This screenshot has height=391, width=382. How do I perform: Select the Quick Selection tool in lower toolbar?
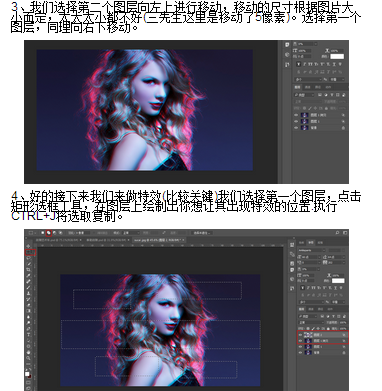pyautogui.click(x=29, y=264)
